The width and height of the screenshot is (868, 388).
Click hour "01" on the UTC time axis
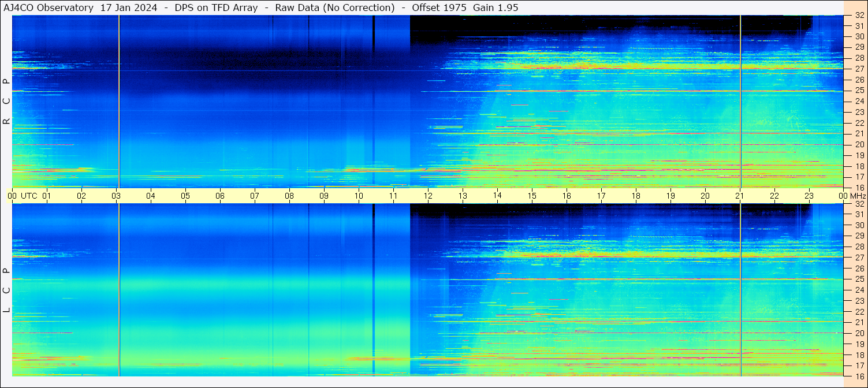(47, 196)
